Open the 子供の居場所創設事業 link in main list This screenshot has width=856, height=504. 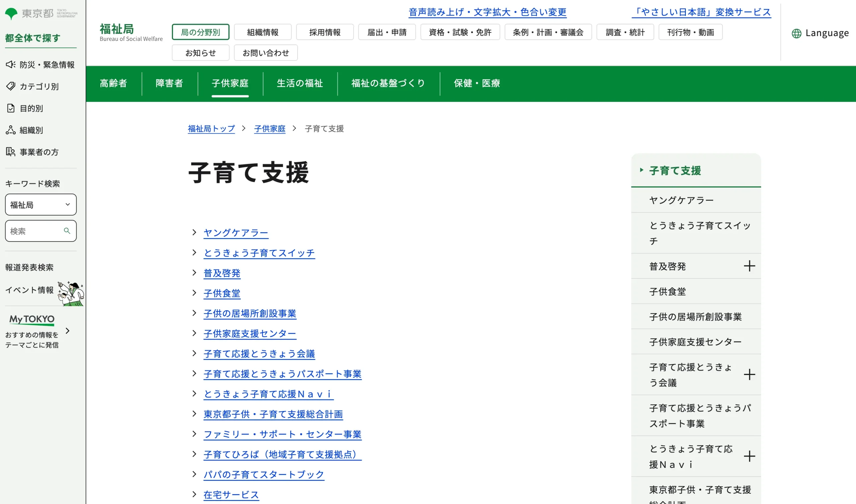pos(250,313)
